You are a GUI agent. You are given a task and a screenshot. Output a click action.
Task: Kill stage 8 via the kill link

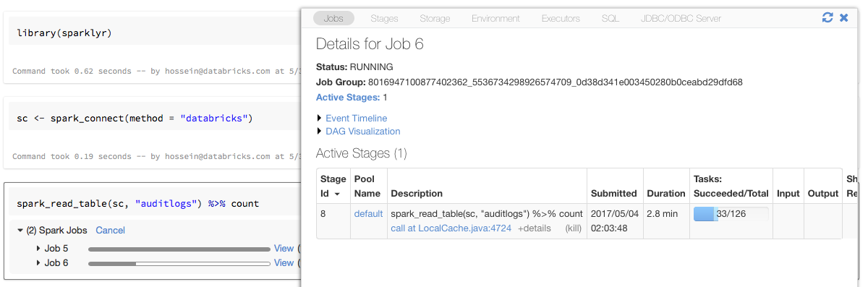[x=574, y=228]
